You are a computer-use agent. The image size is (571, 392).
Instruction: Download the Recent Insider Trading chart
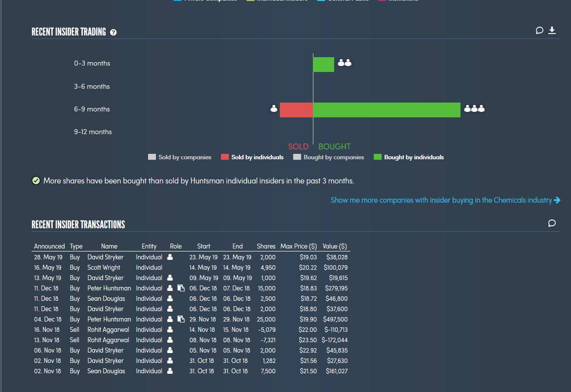tap(552, 31)
